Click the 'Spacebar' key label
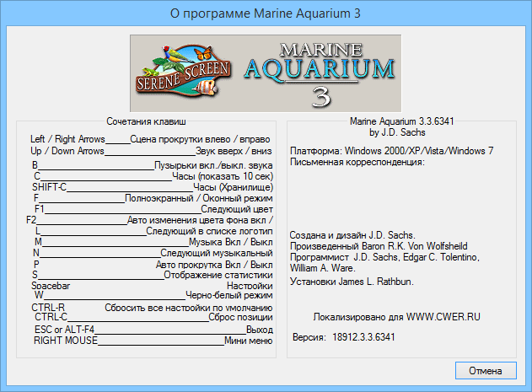Image resolution: width=532 pixels, height=392 pixels. [x=51, y=286]
